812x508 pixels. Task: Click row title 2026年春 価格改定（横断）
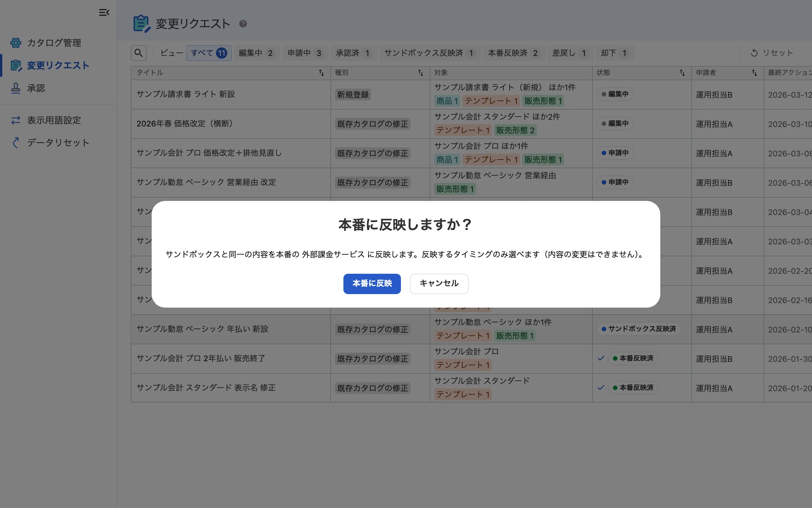pyautogui.click(x=185, y=124)
